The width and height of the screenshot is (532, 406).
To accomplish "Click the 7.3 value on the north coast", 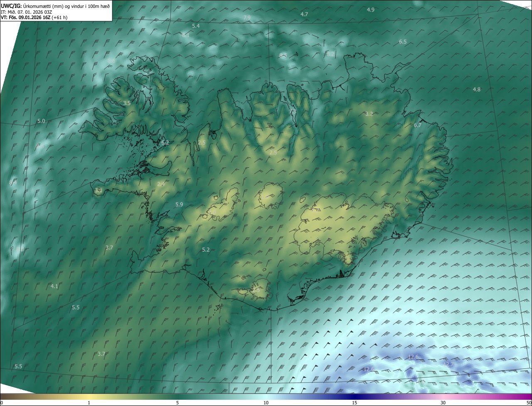I will click(293, 112).
